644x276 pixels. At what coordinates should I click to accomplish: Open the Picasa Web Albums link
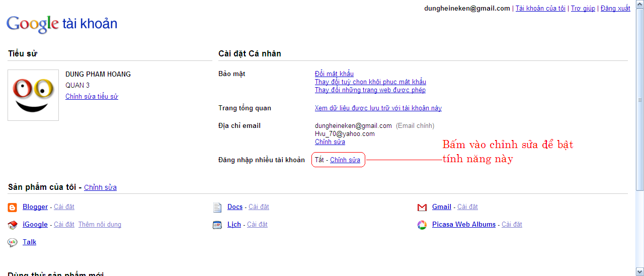[x=464, y=225]
